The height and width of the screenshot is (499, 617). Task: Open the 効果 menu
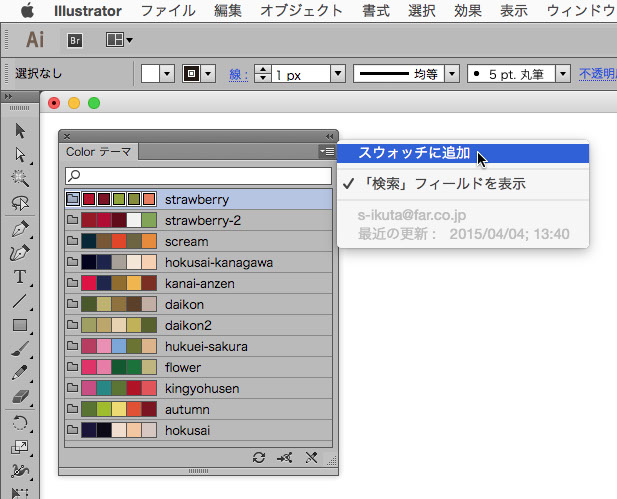coord(468,11)
